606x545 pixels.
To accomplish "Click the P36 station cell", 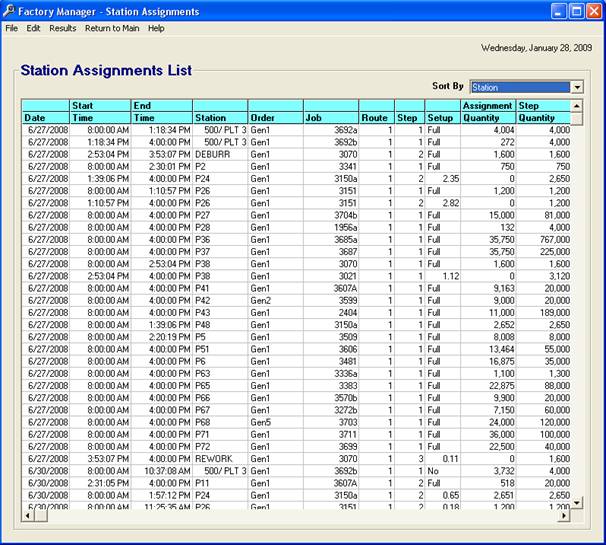I will (x=220, y=240).
